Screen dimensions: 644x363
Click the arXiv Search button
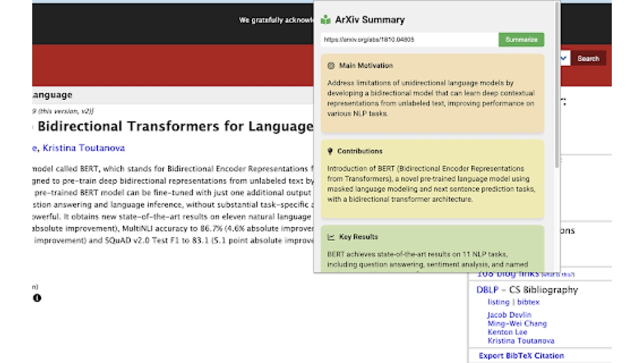(588, 59)
